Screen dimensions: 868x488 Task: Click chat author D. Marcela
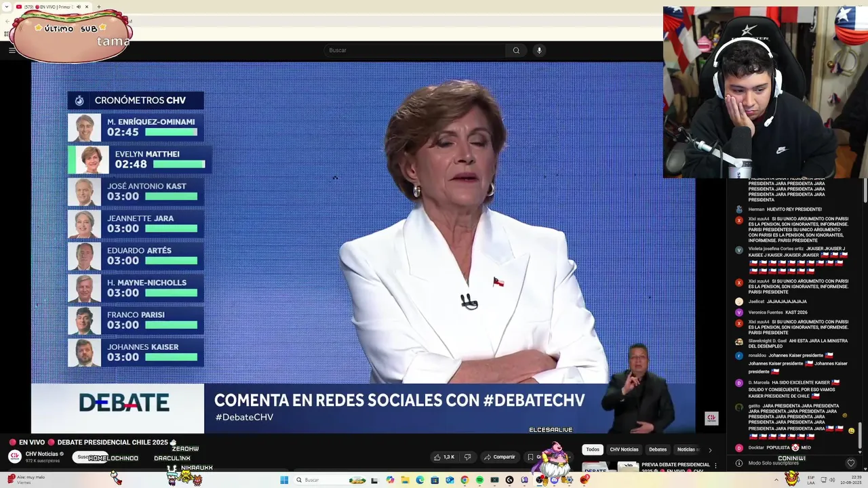click(759, 383)
